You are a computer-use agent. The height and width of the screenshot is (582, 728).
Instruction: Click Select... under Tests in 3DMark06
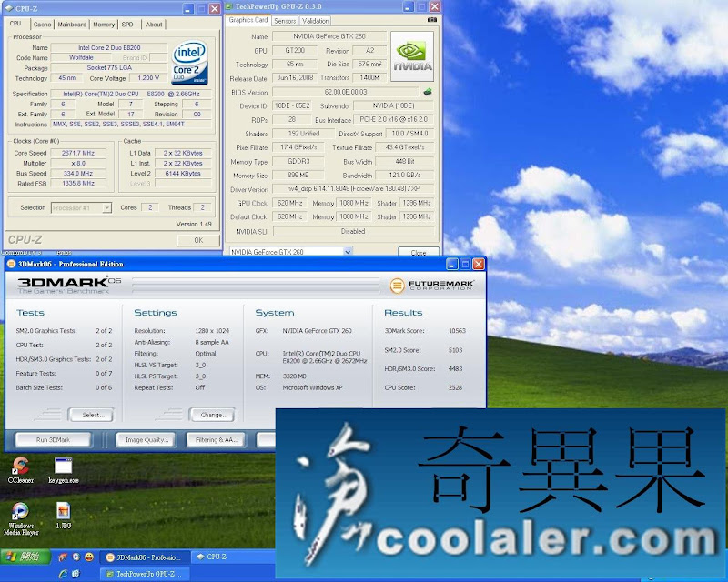click(x=91, y=415)
